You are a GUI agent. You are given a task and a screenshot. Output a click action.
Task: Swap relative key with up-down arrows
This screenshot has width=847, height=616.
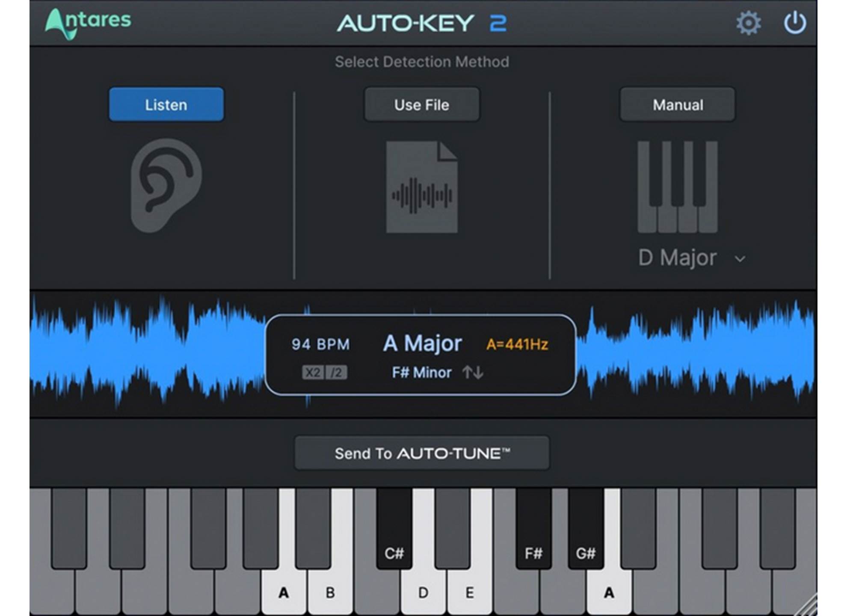473,372
